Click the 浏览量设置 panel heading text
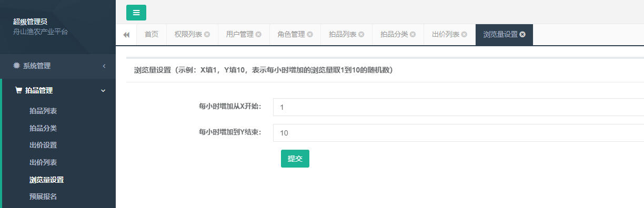This screenshot has height=208, width=644. pyautogui.click(x=263, y=70)
